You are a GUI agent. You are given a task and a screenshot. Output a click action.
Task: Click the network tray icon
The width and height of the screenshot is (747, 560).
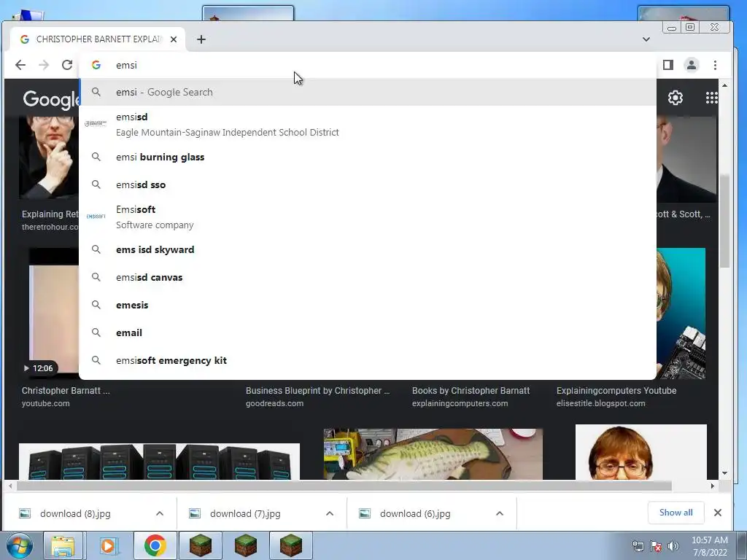[638, 546]
